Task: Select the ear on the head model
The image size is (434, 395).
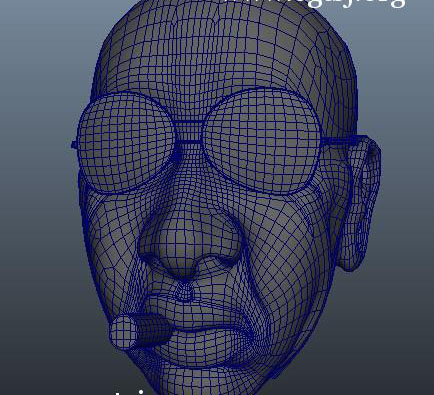Action: coord(359,203)
